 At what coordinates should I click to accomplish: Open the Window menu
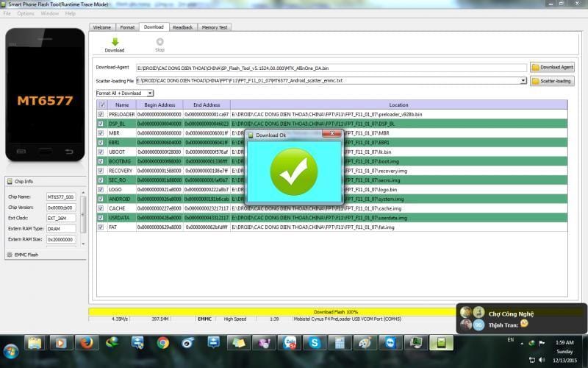pos(49,13)
